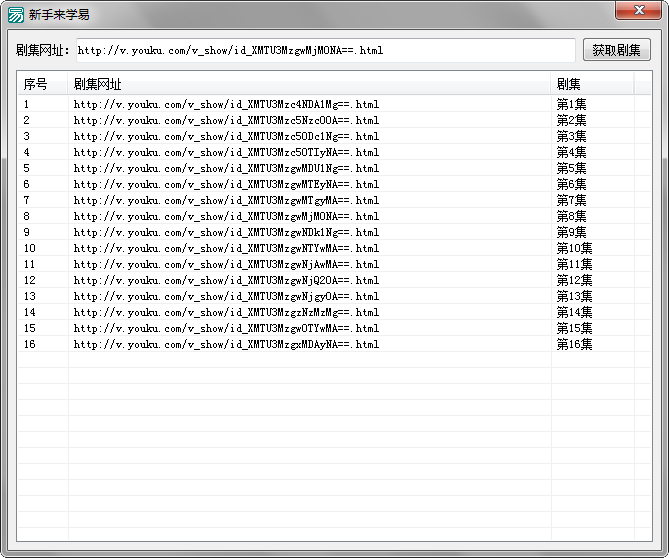Select the URL ending XMTU3Mzc5ODc1Ng==.html
The image size is (669, 558).
pyautogui.click(x=226, y=137)
